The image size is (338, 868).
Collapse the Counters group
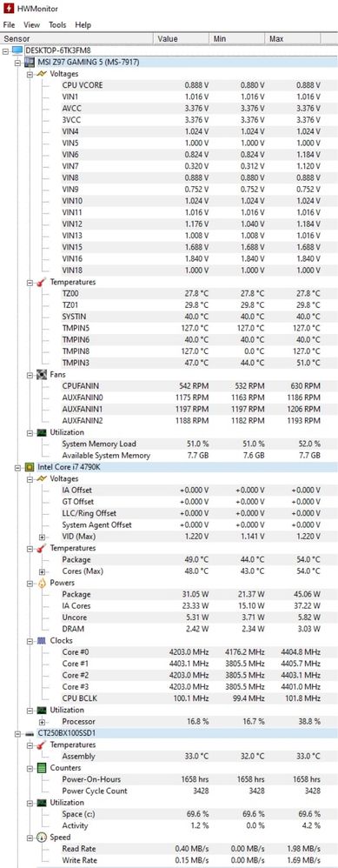pyautogui.click(x=30, y=768)
